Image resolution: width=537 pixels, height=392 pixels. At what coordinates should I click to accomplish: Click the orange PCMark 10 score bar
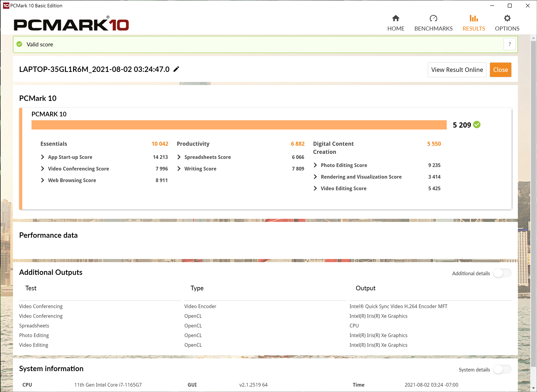click(239, 125)
